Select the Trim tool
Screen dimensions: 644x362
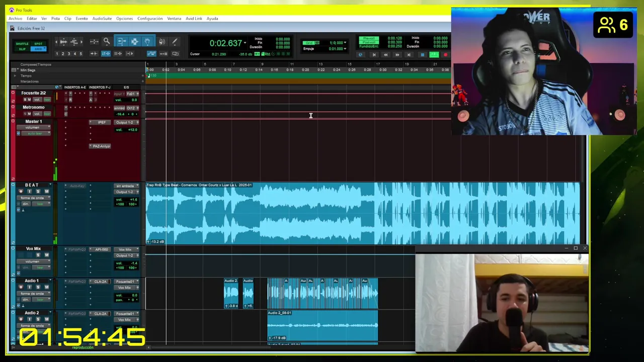[121, 42]
